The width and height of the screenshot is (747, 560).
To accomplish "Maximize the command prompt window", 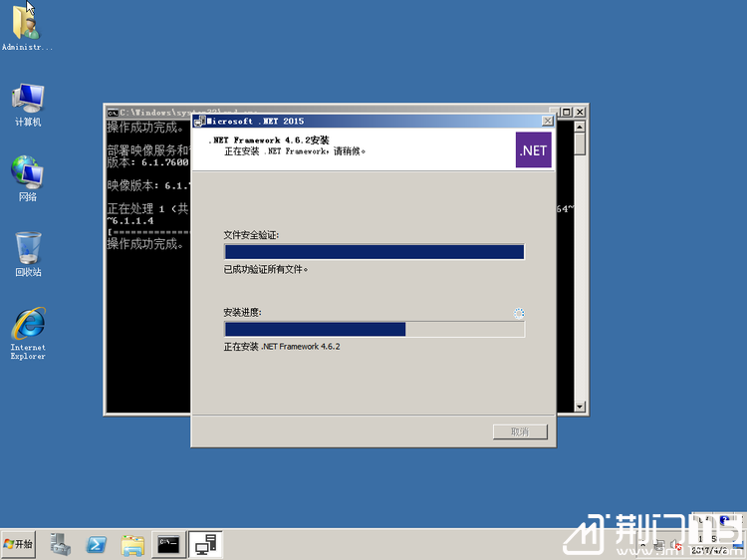I will 566,112.
